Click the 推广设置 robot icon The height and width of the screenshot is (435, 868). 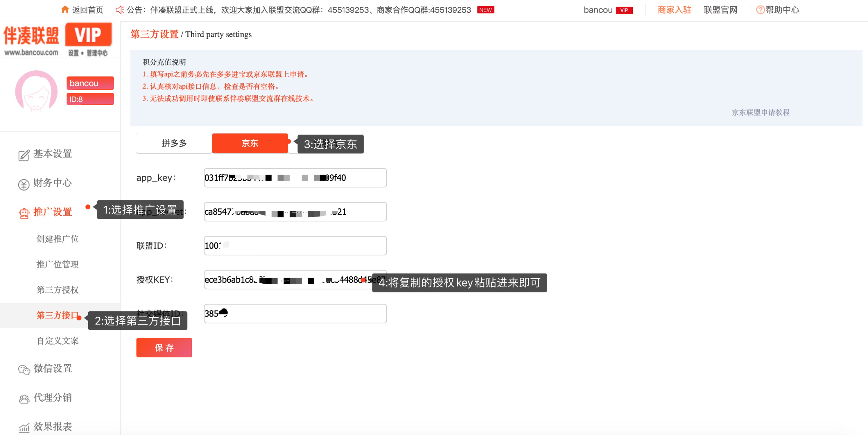click(x=24, y=213)
